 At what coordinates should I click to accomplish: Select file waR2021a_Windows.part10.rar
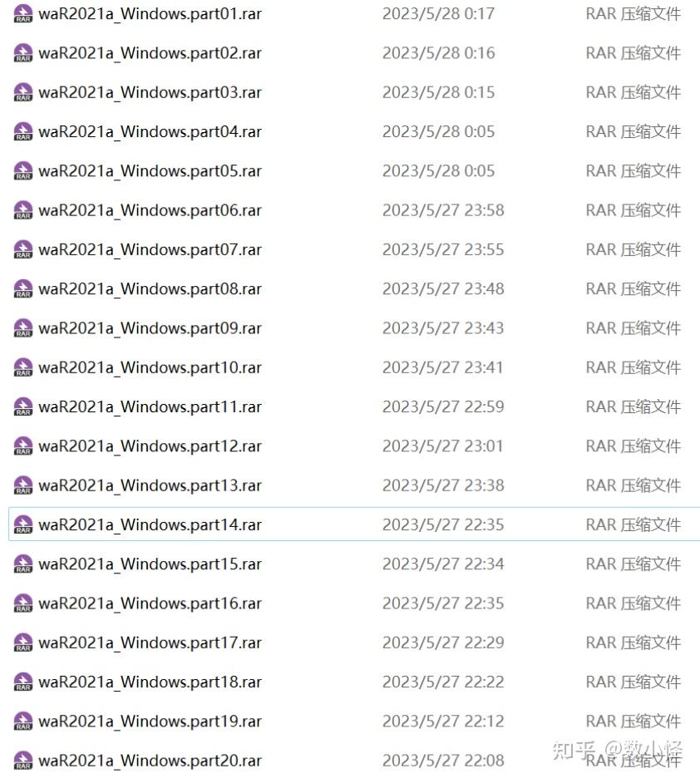(x=150, y=367)
